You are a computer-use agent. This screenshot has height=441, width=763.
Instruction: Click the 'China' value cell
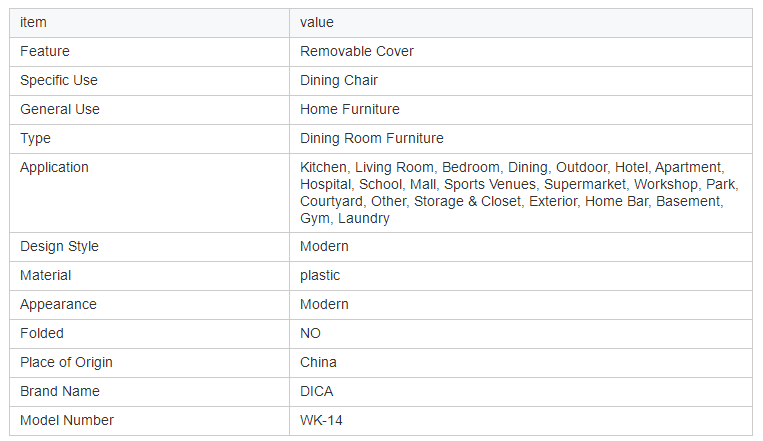521,363
